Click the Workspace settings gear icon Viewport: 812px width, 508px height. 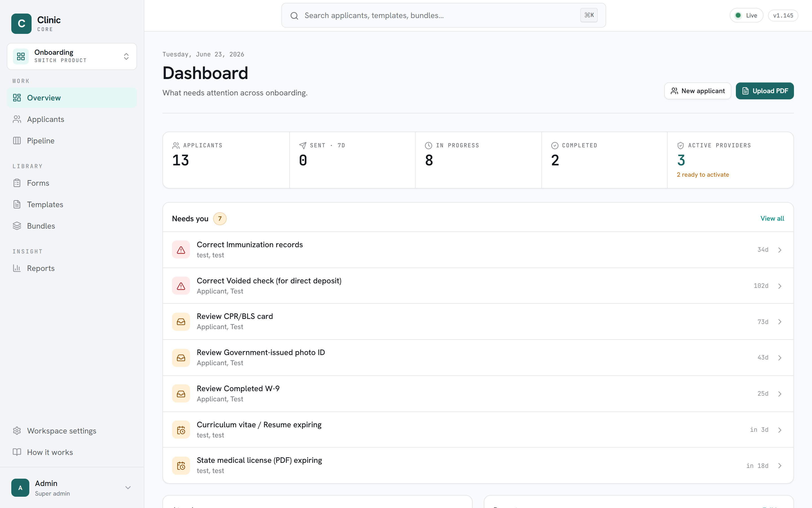coord(17,431)
